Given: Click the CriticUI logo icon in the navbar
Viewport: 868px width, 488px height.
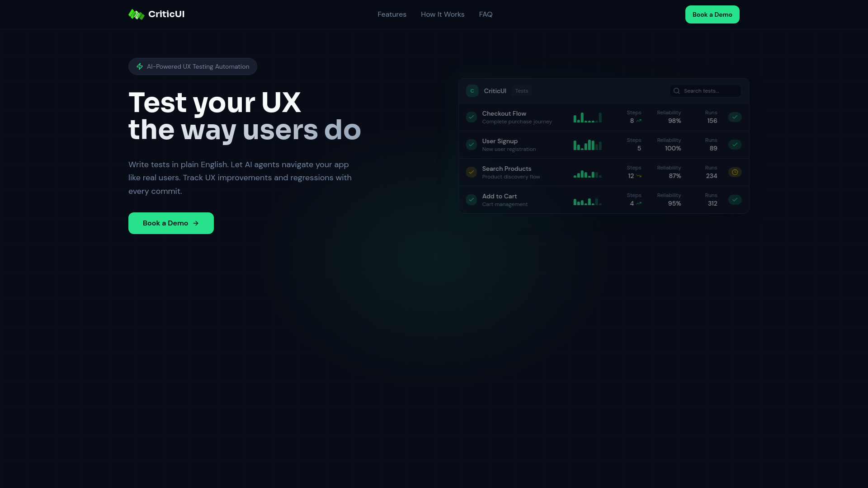Looking at the screenshot, I should pos(137,14).
